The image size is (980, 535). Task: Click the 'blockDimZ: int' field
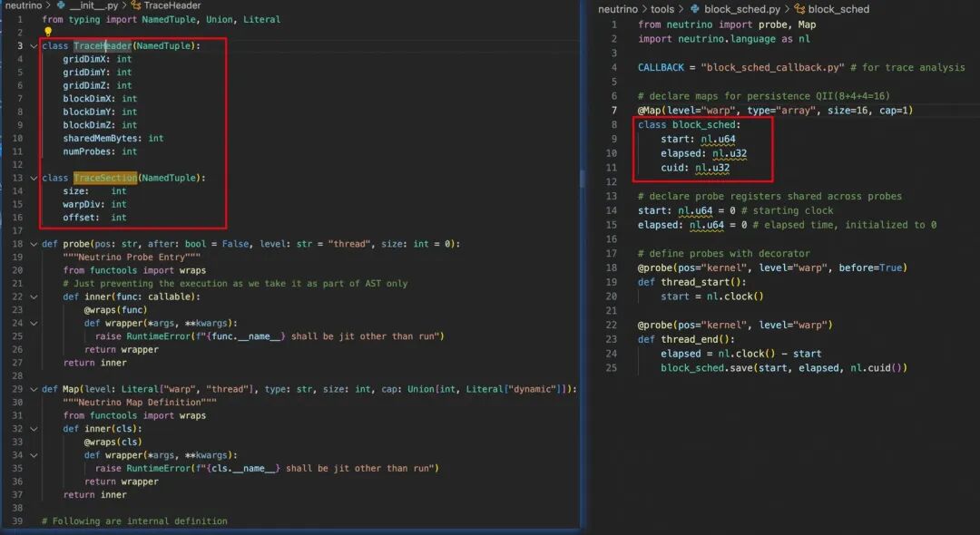tap(100, 125)
